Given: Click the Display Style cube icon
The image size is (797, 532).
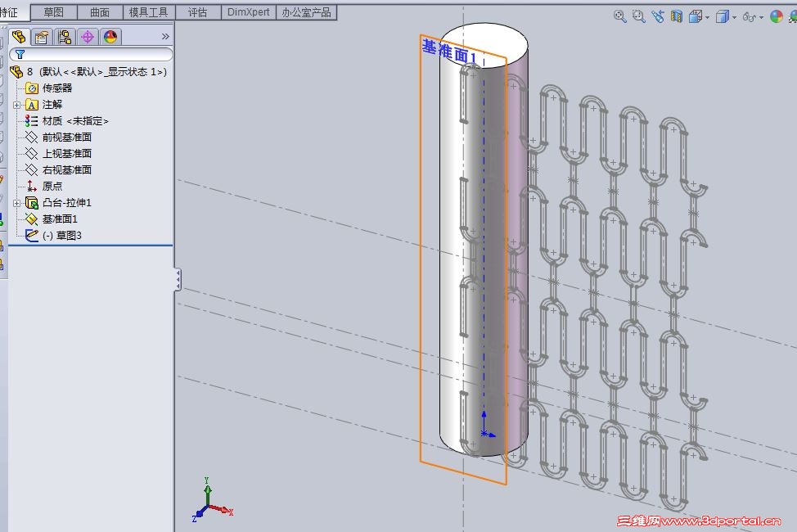Looking at the screenshot, I should pyautogui.click(x=723, y=17).
